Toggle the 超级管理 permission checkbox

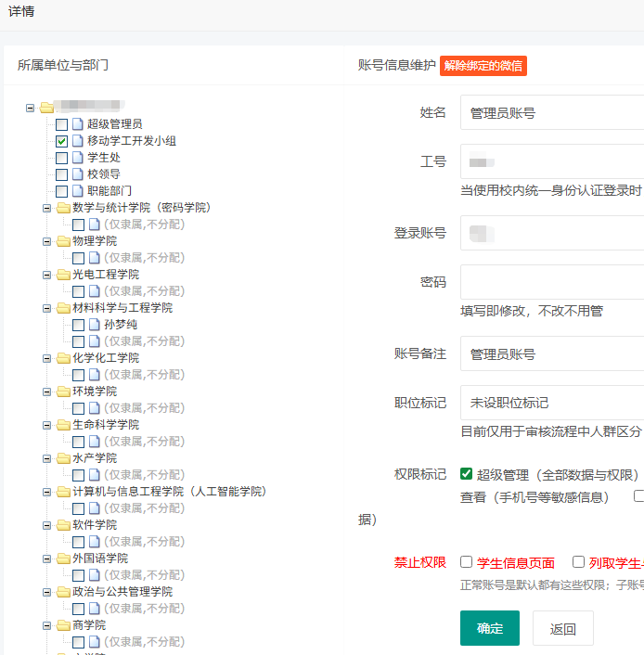[x=467, y=474]
